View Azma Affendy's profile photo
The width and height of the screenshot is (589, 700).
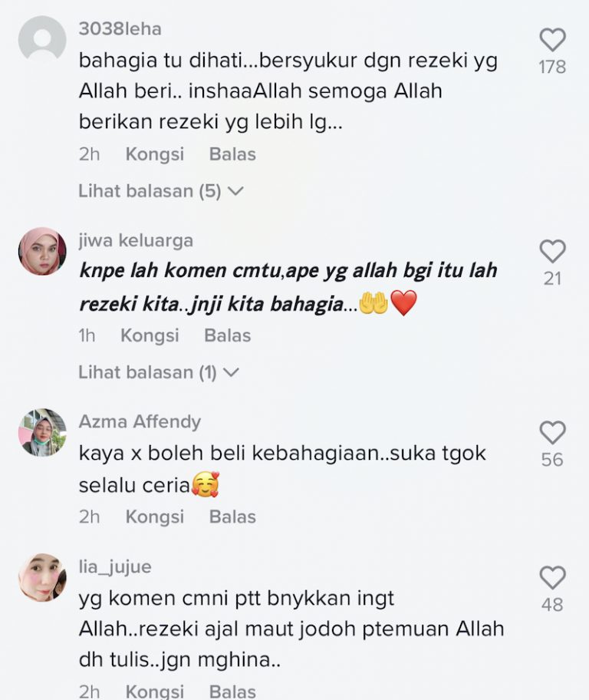[x=42, y=433]
